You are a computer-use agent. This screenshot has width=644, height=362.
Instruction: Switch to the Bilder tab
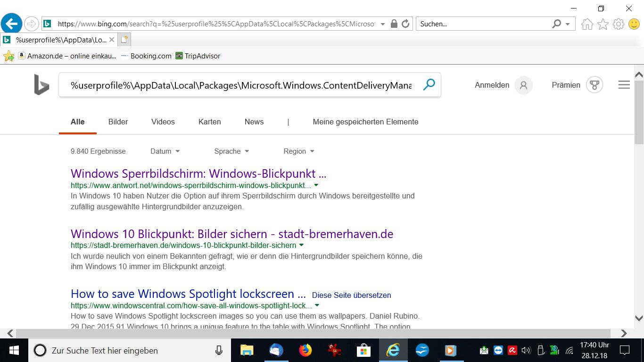(118, 122)
